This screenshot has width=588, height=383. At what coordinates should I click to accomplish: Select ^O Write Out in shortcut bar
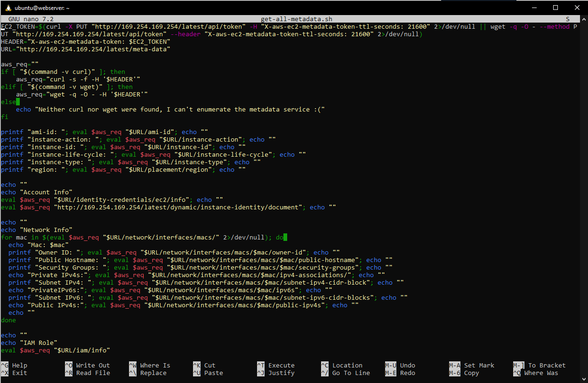pos(87,366)
